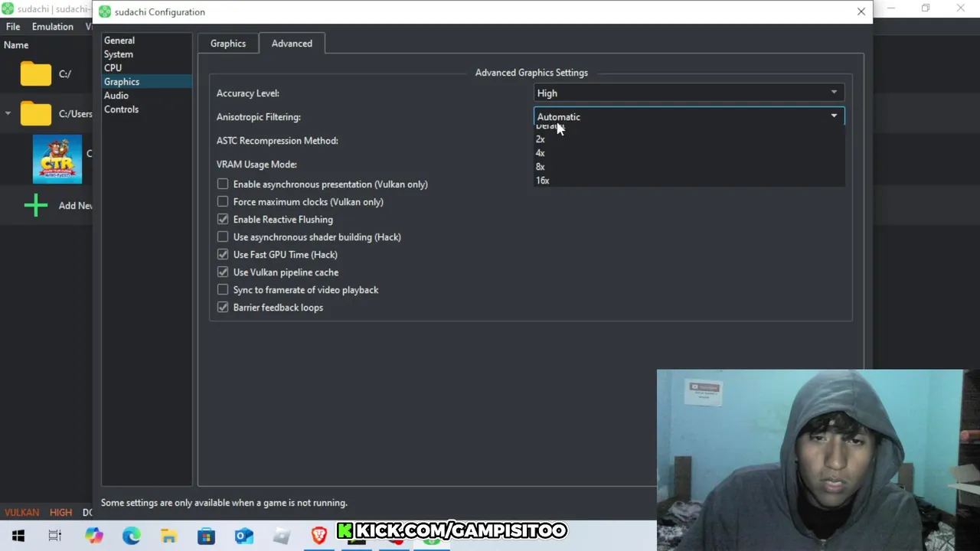
Task: Open Roblox from the taskbar
Action: pyautogui.click(x=281, y=536)
